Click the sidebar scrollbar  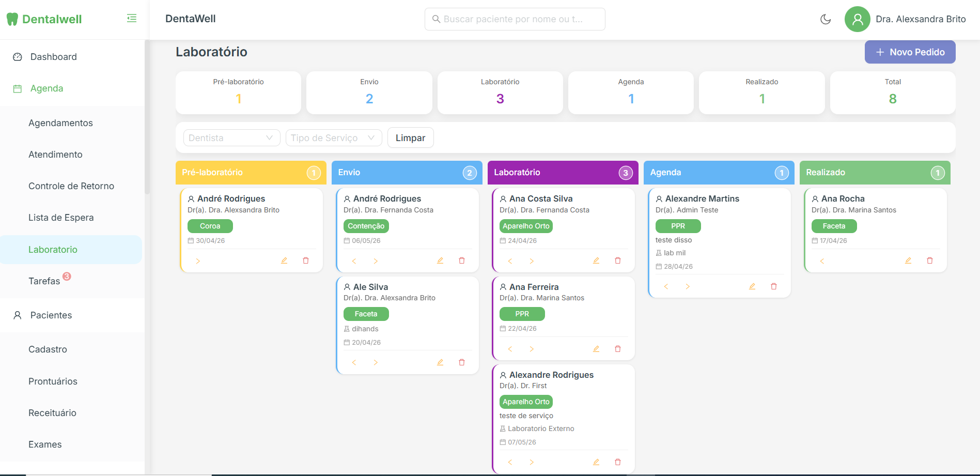coord(147,116)
